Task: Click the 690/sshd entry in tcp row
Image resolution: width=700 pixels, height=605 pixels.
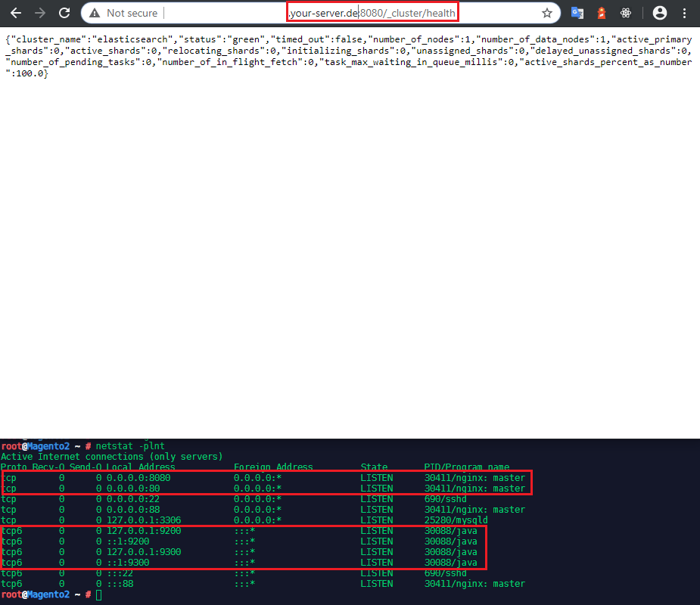Action: pyautogui.click(x=445, y=499)
